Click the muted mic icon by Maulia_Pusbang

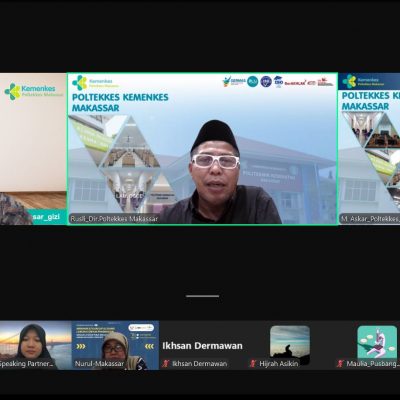(340, 364)
